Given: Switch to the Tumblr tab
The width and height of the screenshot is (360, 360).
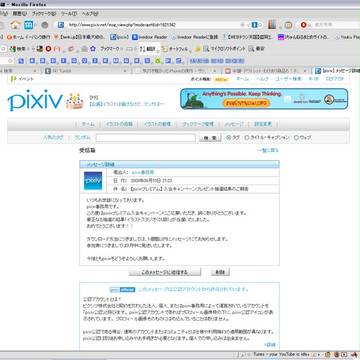Looking at the screenshot, I should point(87,71).
